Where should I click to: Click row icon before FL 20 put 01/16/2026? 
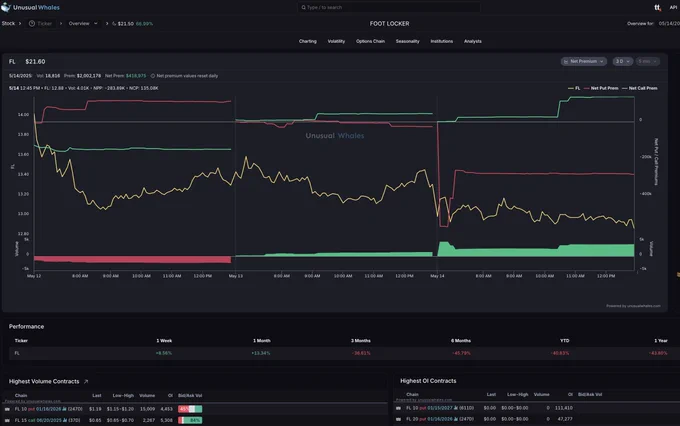pos(398,419)
